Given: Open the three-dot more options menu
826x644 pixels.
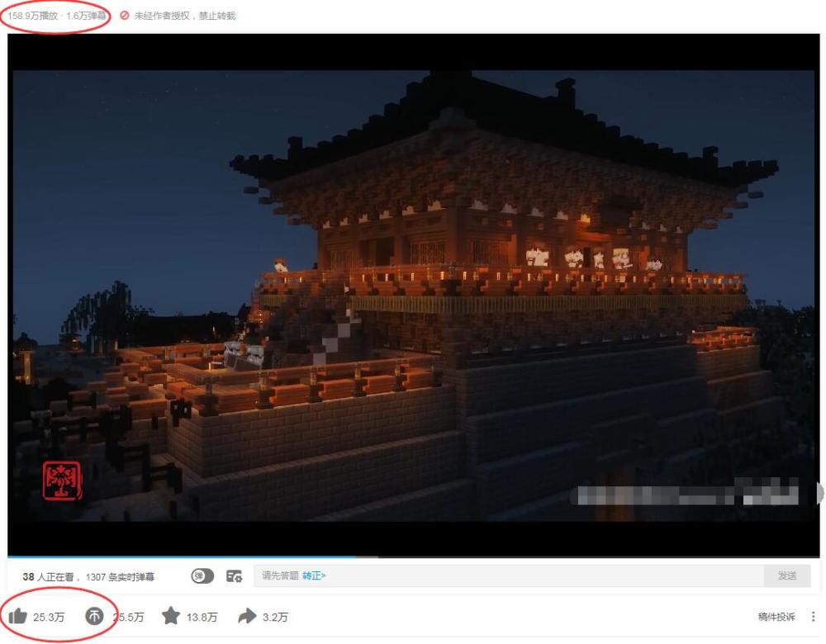Looking at the screenshot, I should pyautogui.click(x=814, y=617).
